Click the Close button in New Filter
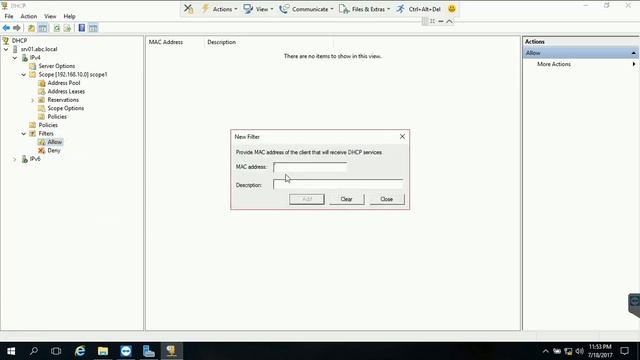This screenshot has height=360, width=640. click(x=387, y=199)
